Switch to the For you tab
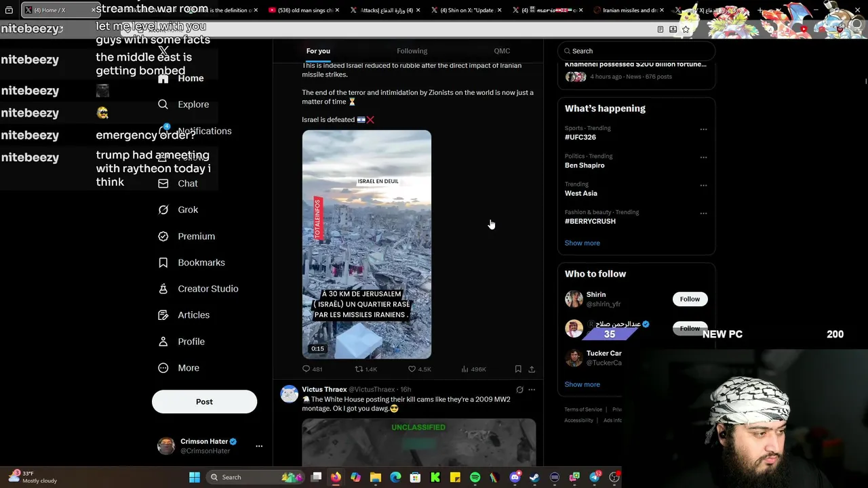868x488 pixels. click(318, 51)
